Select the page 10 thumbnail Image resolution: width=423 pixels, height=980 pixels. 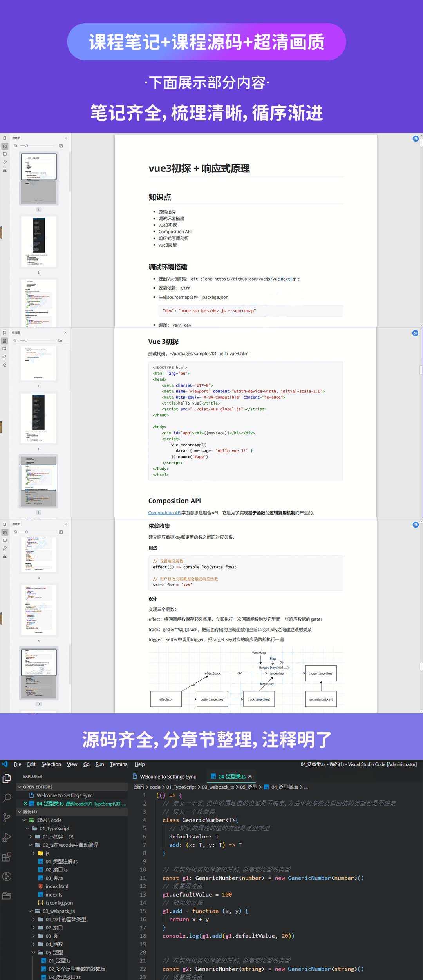38,672
